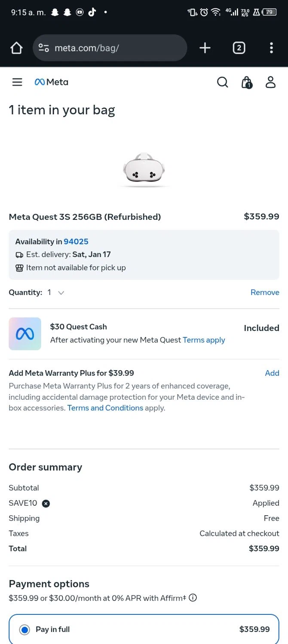The height and width of the screenshot is (644, 288).
Task: Tap the browser home icon
Action: (16, 48)
